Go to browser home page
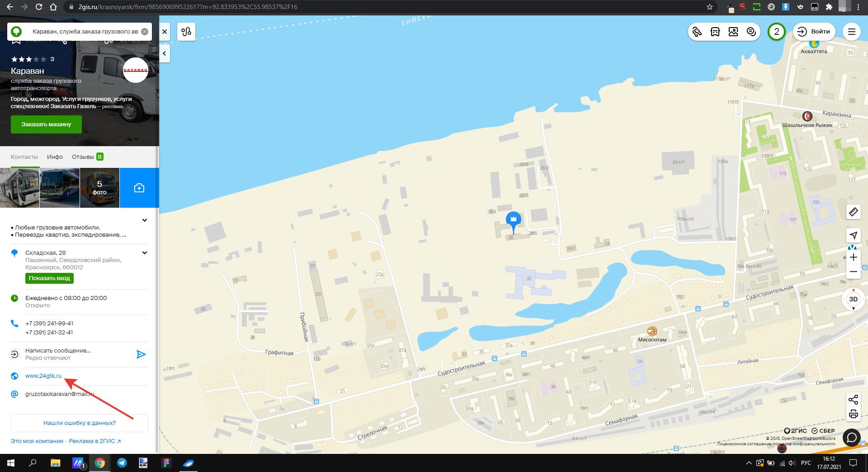Image resolution: width=868 pixels, height=472 pixels. point(53,7)
